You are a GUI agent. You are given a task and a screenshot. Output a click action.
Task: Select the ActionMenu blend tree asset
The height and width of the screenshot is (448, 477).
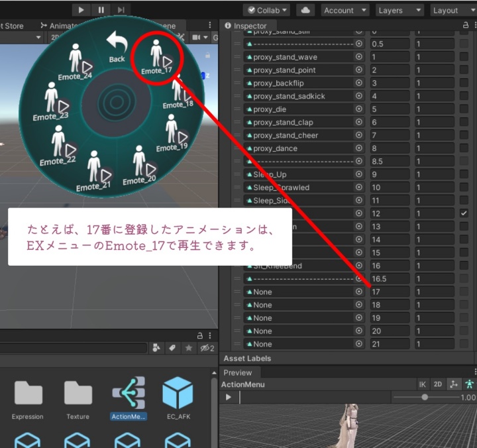pyautogui.click(x=129, y=398)
